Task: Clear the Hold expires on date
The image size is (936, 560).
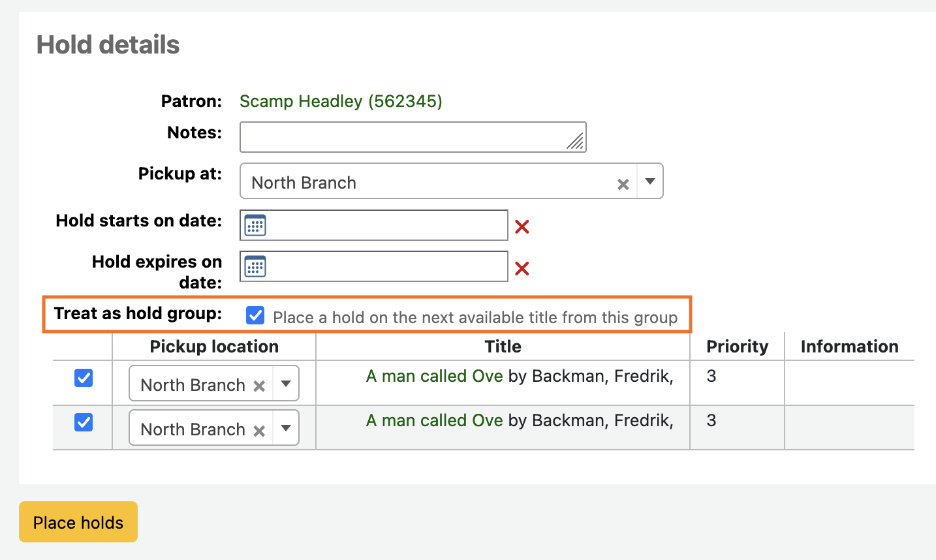Action: (522, 268)
